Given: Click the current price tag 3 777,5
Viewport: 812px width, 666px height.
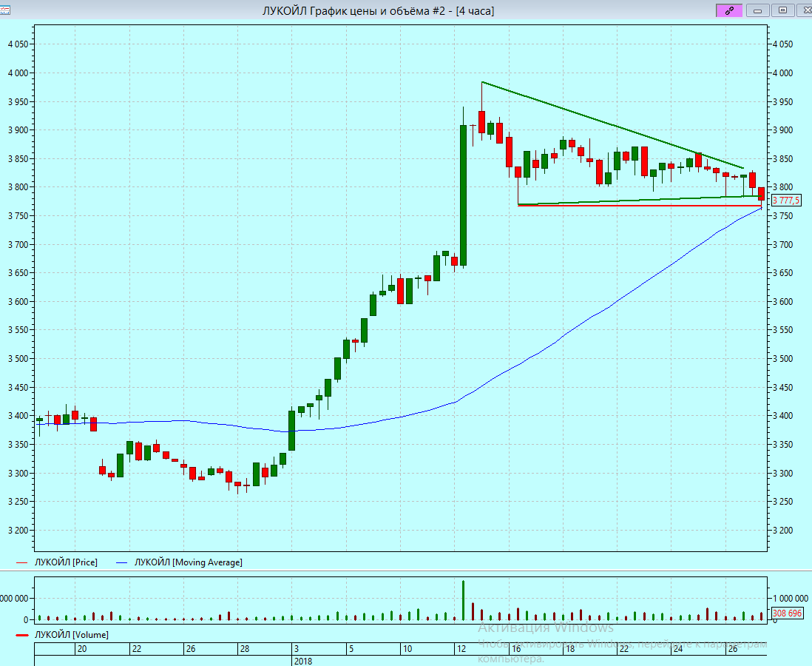Looking at the screenshot, I should pyautogui.click(x=786, y=200).
